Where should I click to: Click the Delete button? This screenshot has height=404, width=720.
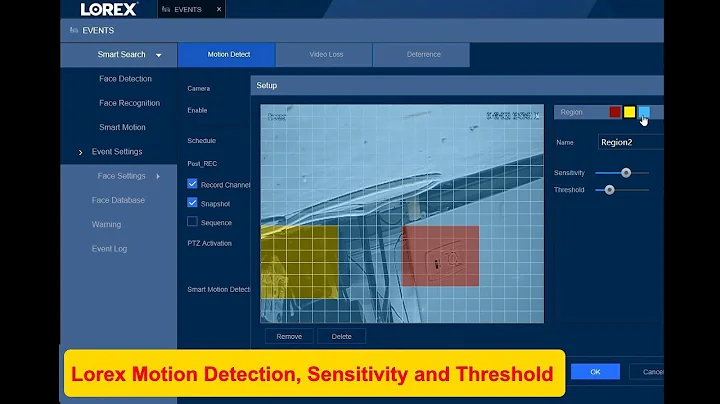click(341, 337)
